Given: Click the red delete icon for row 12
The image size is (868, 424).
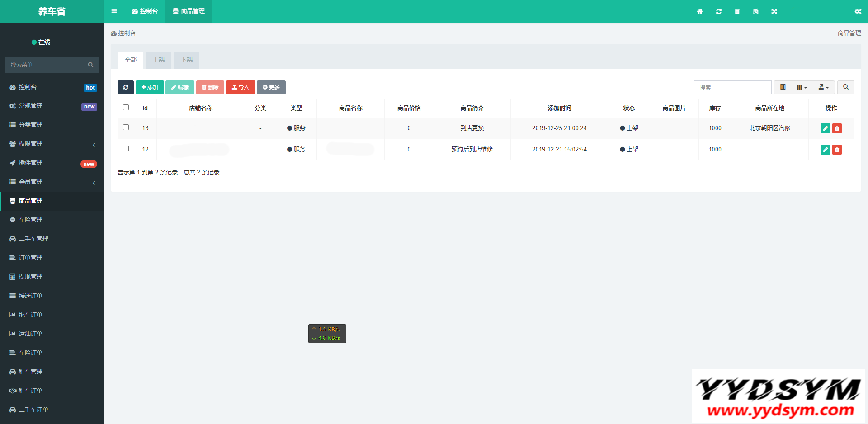Looking at the screenshot, I should coord(837,150).
